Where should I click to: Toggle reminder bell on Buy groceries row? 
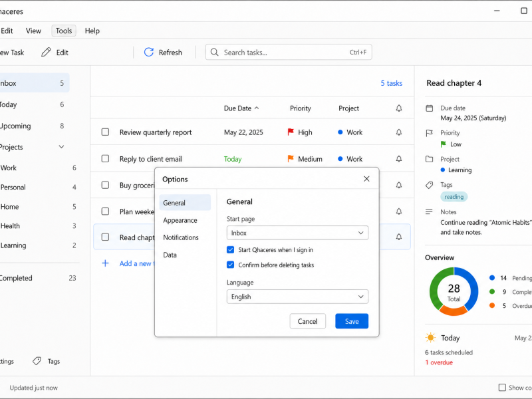398,185
